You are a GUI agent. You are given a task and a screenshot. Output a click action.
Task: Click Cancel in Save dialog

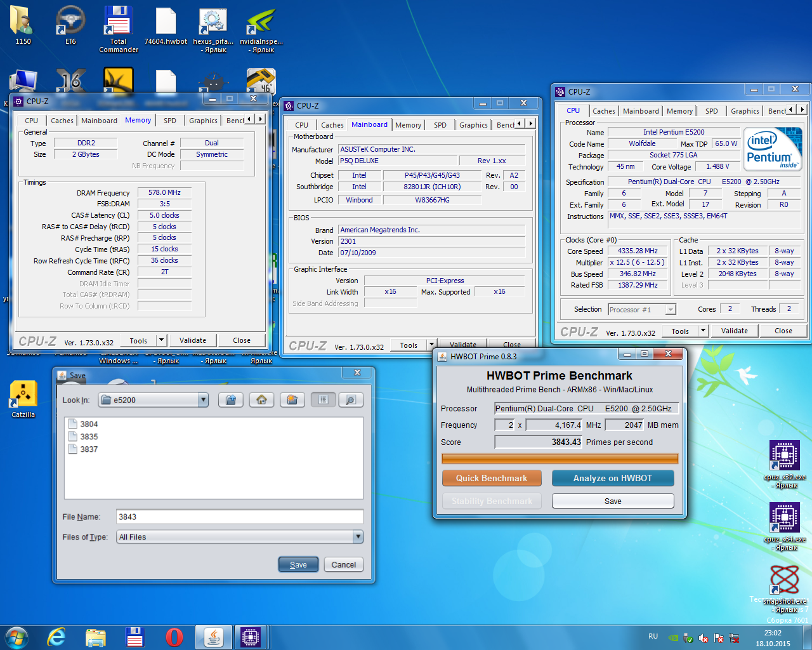(343, 564)
